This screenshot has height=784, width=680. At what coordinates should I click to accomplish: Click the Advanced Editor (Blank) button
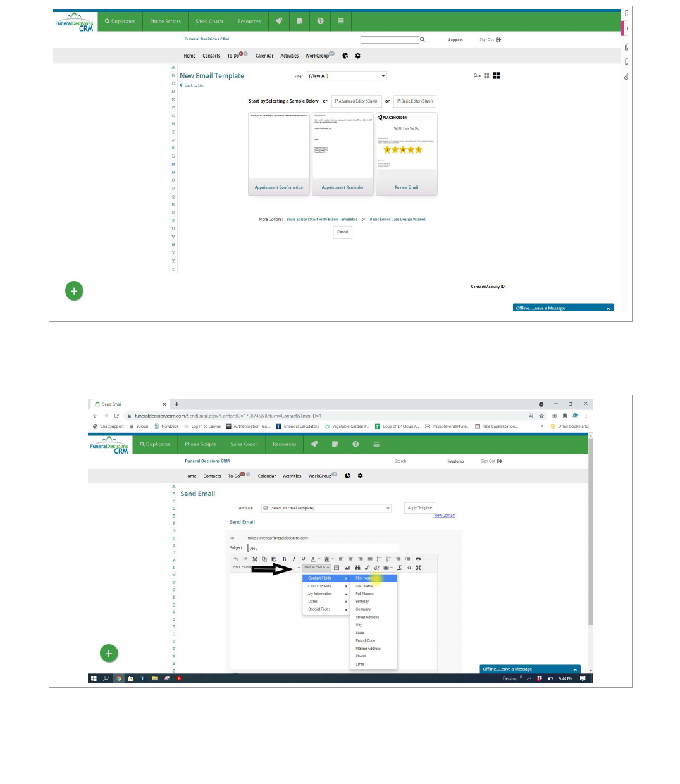(356, 101)
